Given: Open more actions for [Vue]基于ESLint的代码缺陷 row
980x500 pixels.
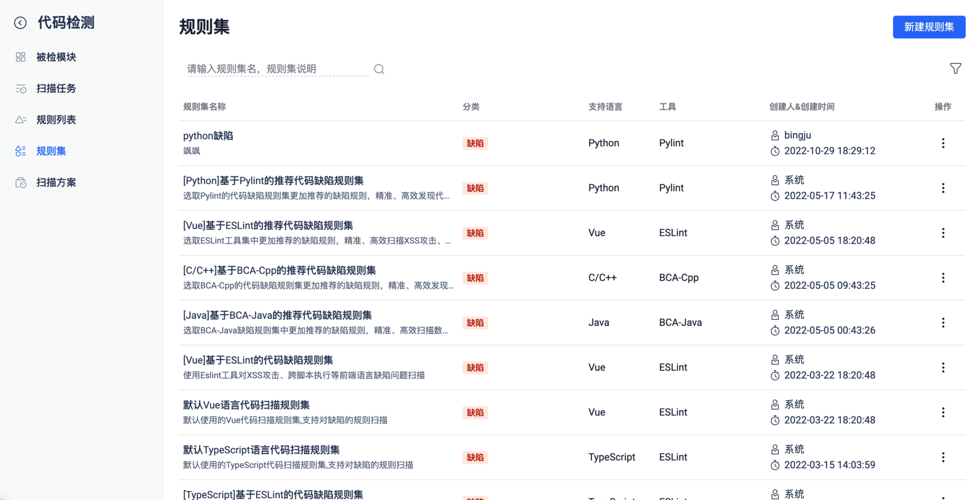Looking at the screenshot, I should pyautogui.click(x=943, y=368).
